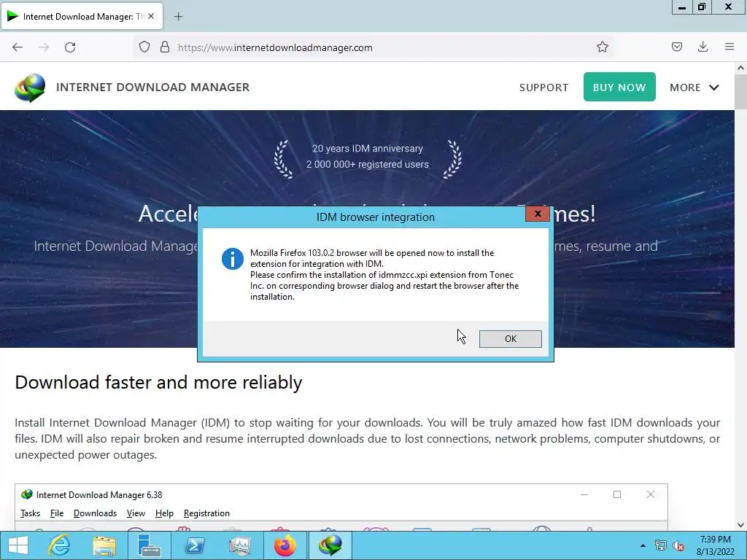The height and width of the screenshot is (560, 747).
Task: Select the Internet Download Manager tab
Action: (x=82, y=16)
